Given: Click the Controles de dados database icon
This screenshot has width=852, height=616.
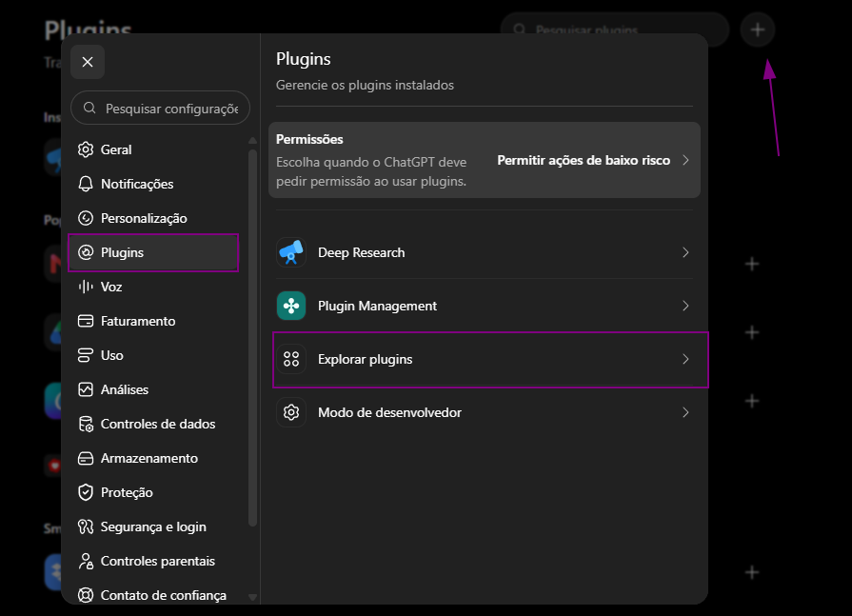Looking at the screenshot, I should click(x=86, y=424).
